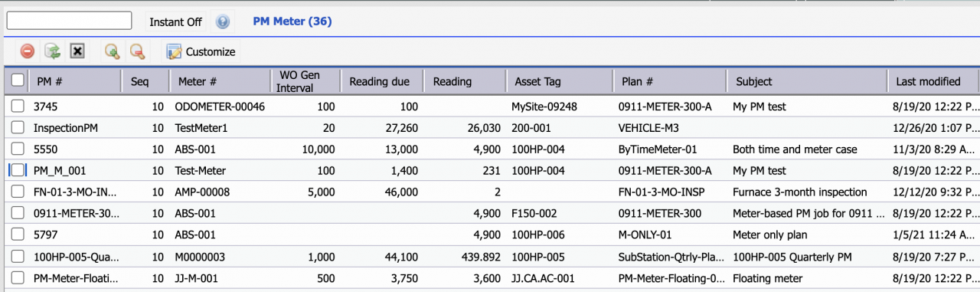Image resolution: width=980 pixels, height=292 pixels.
Task: Click the red delete icon in toolbar
Action: click(x=28, y=51)
